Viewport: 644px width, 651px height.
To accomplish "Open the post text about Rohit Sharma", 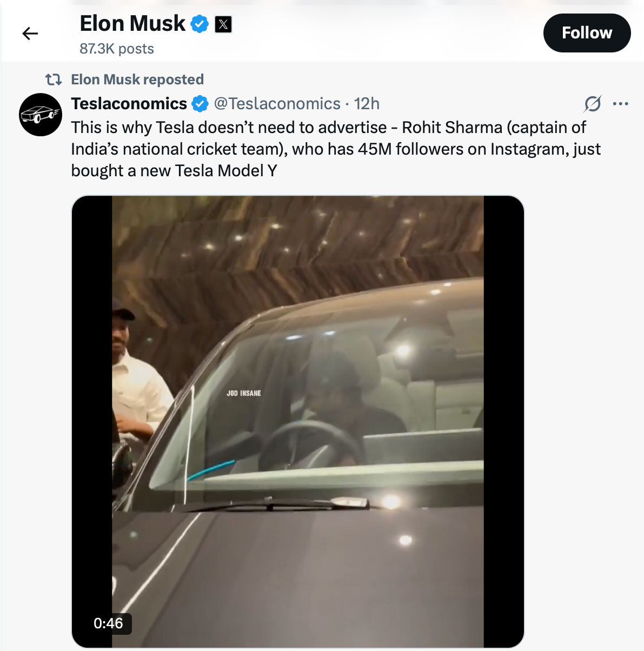I will click(335, 149).
